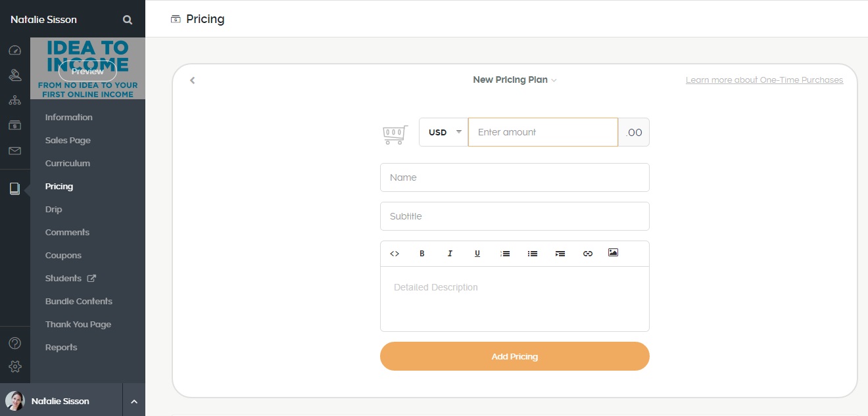Click the Preview button on course thumbnail
The width and height of the screenshot is (868, 416).
[x=87, y=71]
